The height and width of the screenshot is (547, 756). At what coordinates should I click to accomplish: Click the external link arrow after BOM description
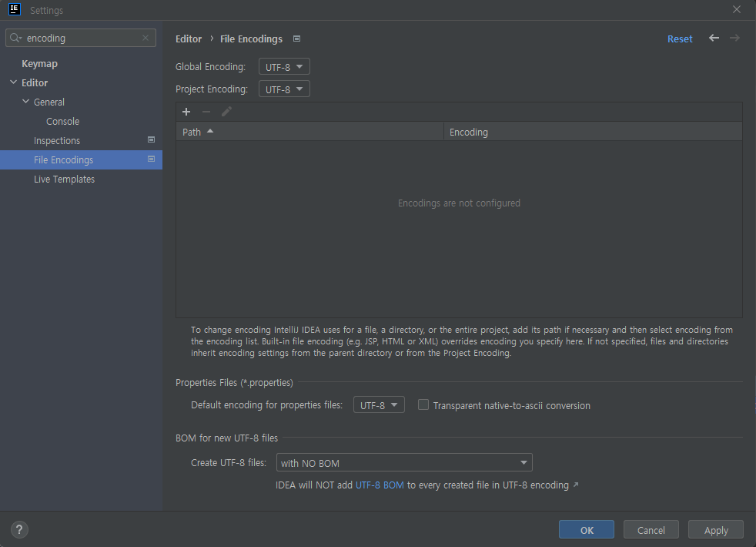[576, 485]
